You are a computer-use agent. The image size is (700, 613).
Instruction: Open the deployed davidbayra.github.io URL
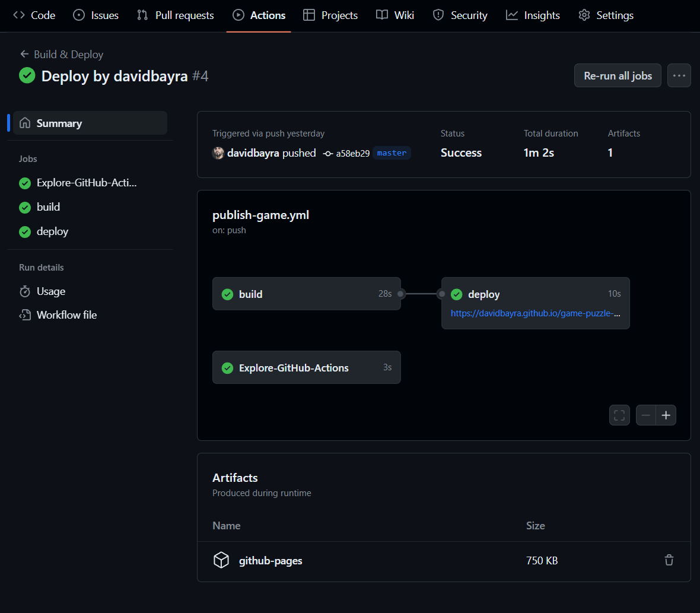535,313
